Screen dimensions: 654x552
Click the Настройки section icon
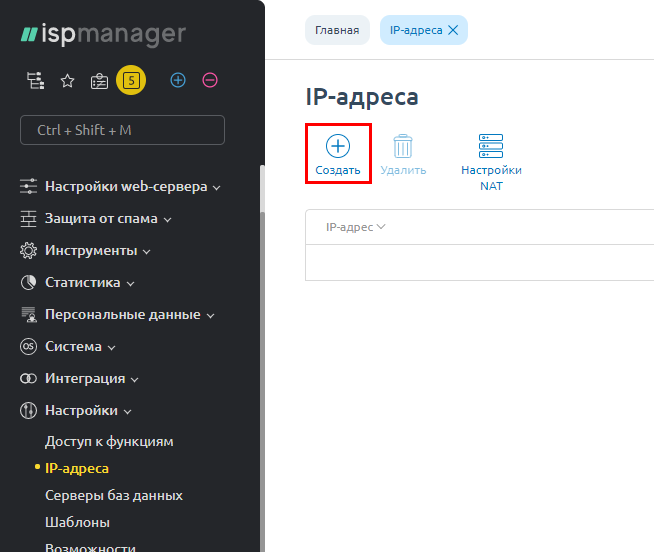pos(28,411)
